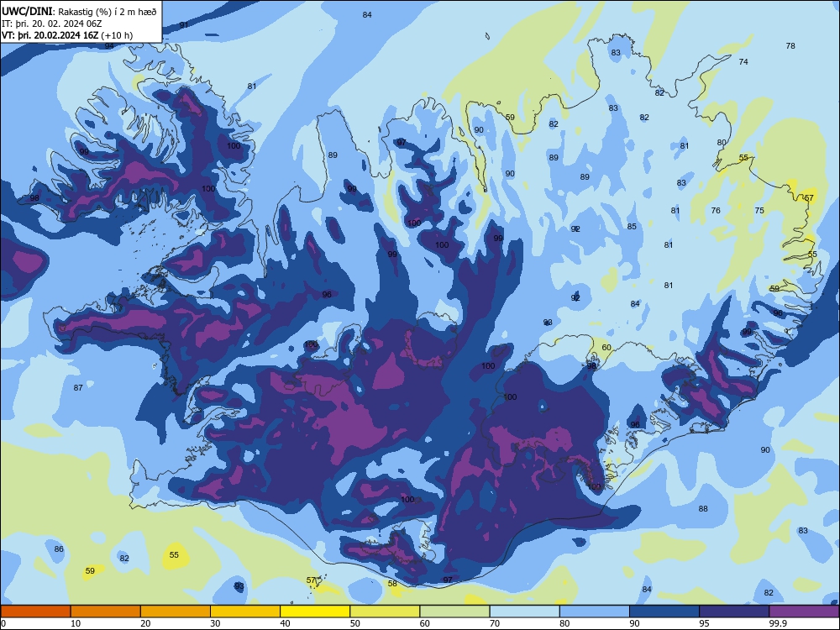This screenshot has height=630, width=840.
Task: Click the UWC/DINI title text
Action: tap(27, 11)
